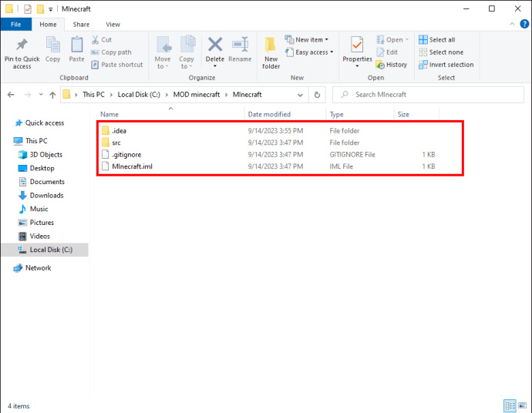Open Desktop in sidebar

pos(36,168)
